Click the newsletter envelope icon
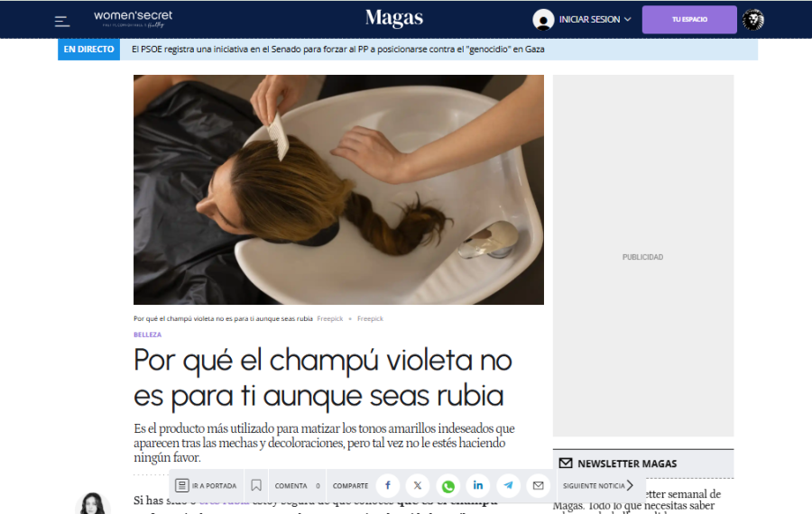Screen dimensions: 812x514 tap(566, 464)
